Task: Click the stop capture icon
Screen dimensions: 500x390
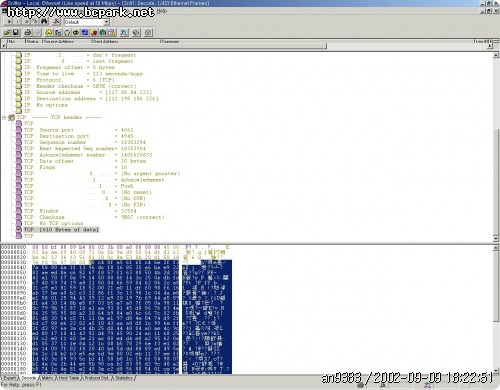Action: coord(27,22)
